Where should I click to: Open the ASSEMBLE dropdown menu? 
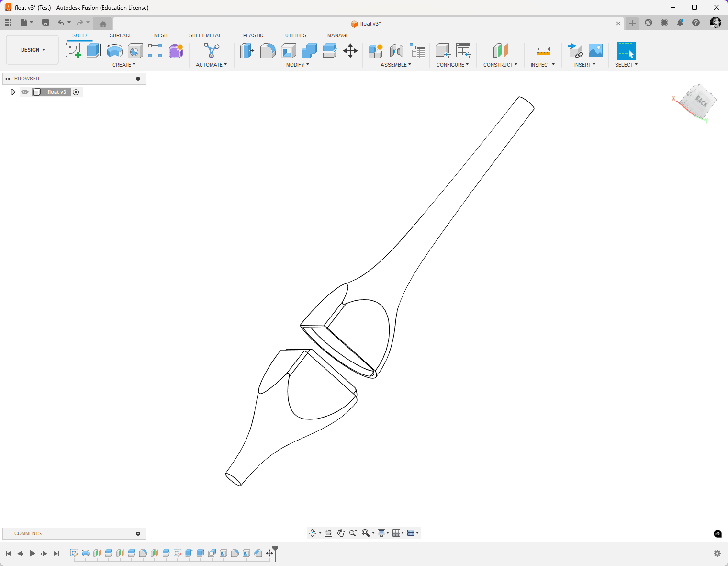[396, 65]
